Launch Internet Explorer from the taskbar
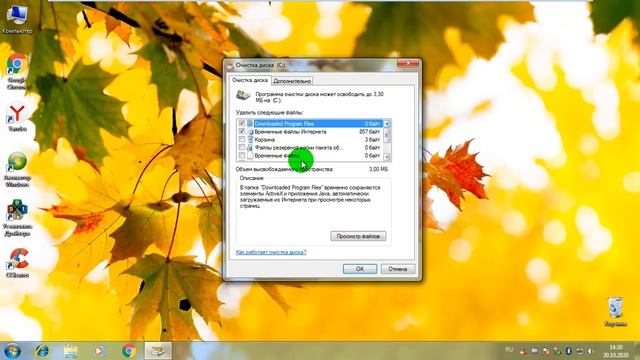This screenshot has width=640, height=360. pos(42,351)
